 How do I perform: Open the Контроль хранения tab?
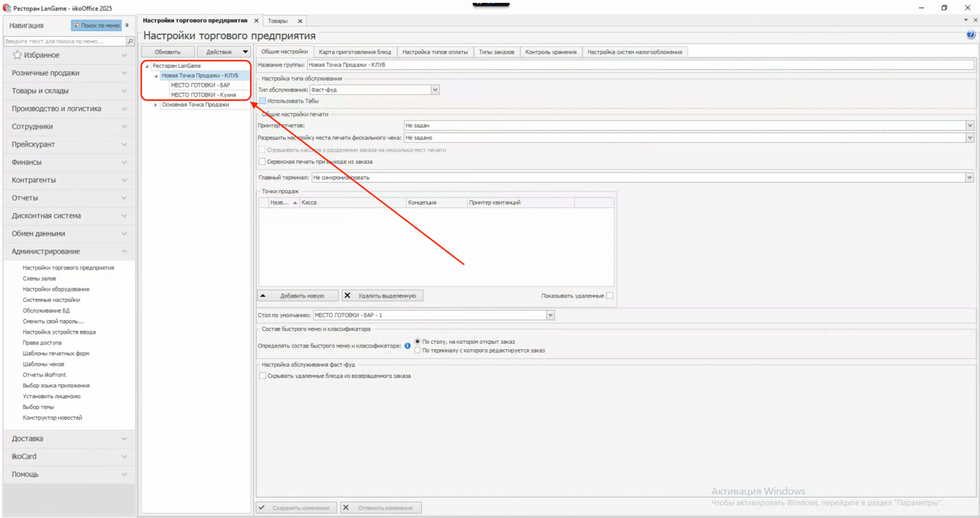(x=551, y=52)
